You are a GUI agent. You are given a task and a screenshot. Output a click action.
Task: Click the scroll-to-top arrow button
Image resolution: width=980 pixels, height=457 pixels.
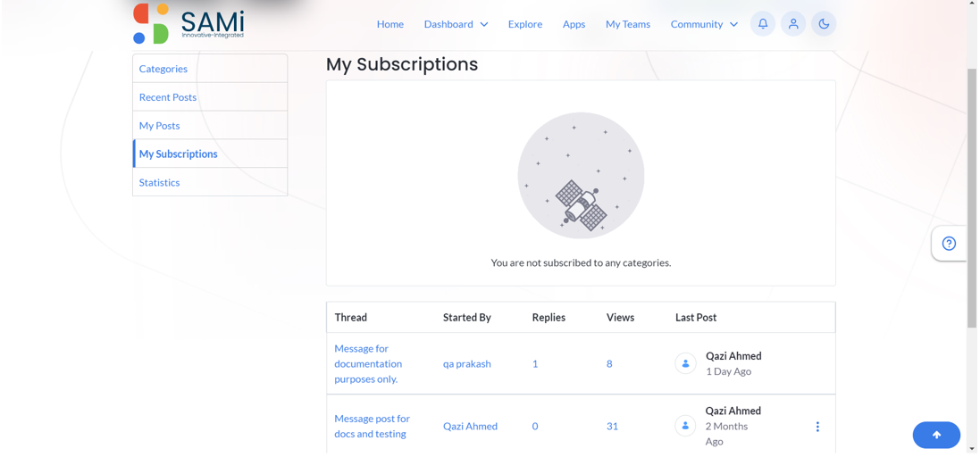click(x=936, y=436)
